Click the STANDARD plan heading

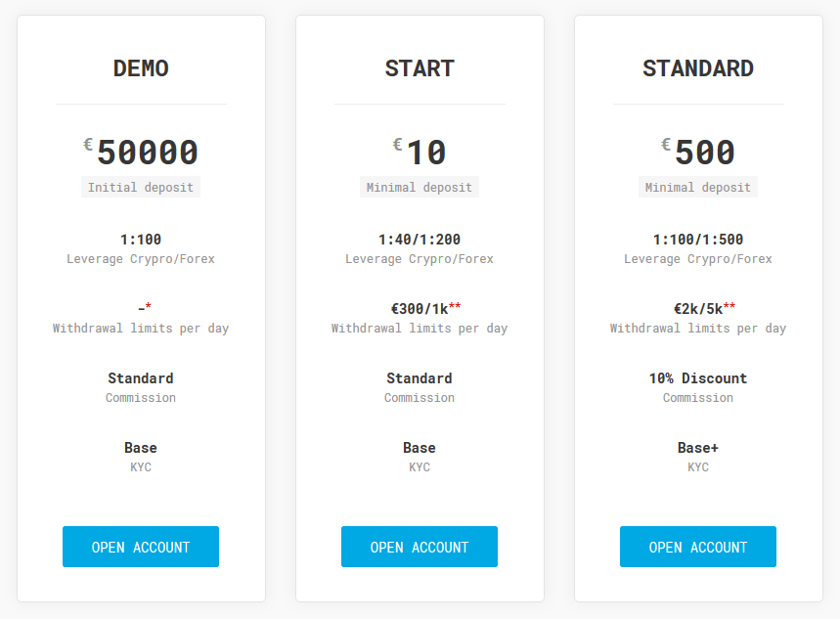(x=698, y=68)
